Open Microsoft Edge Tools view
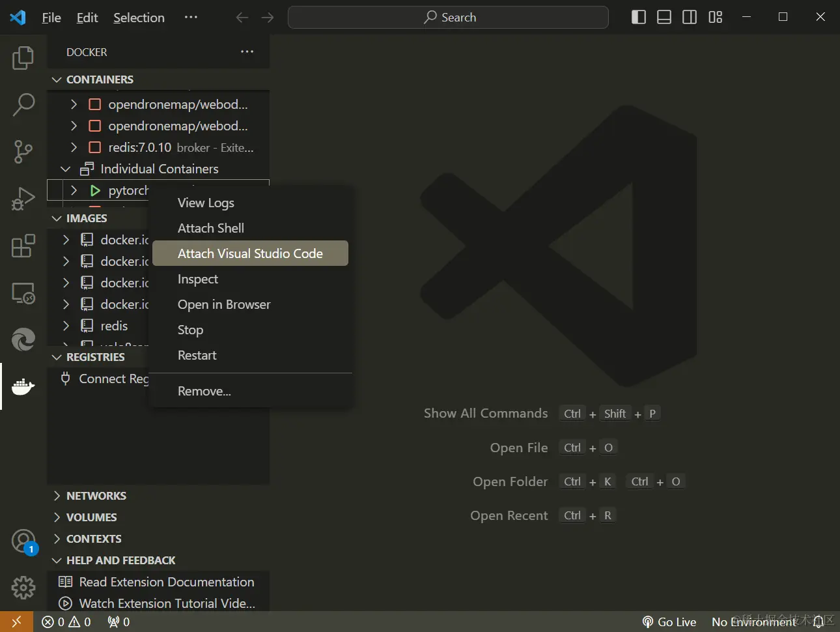The height and width of the screenshot is (632, 840). tap(23, 339)
